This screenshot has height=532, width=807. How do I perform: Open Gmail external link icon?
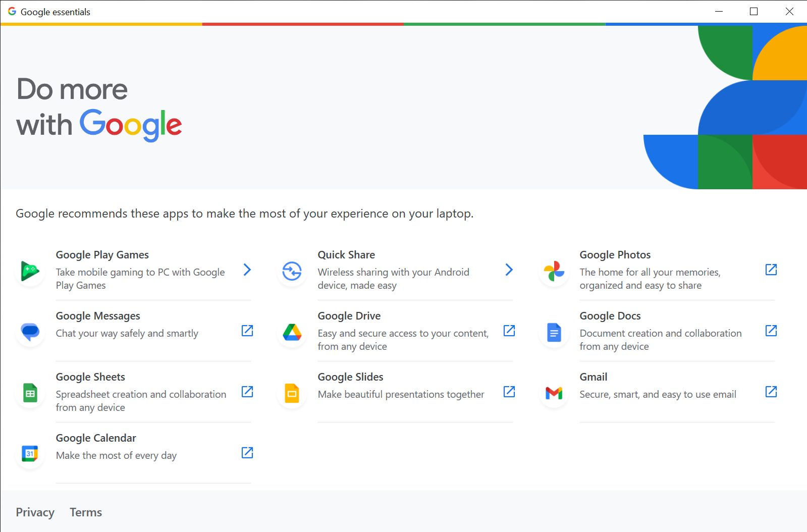tap(771, 392)
